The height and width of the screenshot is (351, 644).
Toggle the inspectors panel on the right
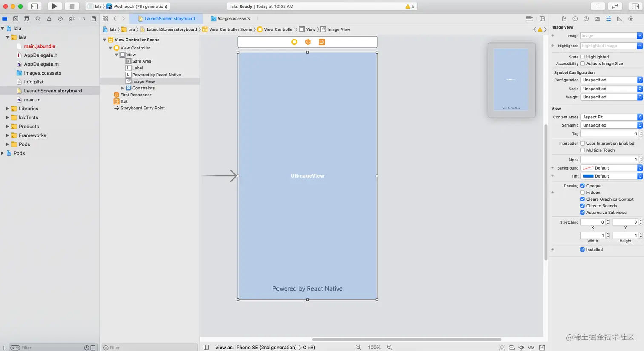pos(635,6)
